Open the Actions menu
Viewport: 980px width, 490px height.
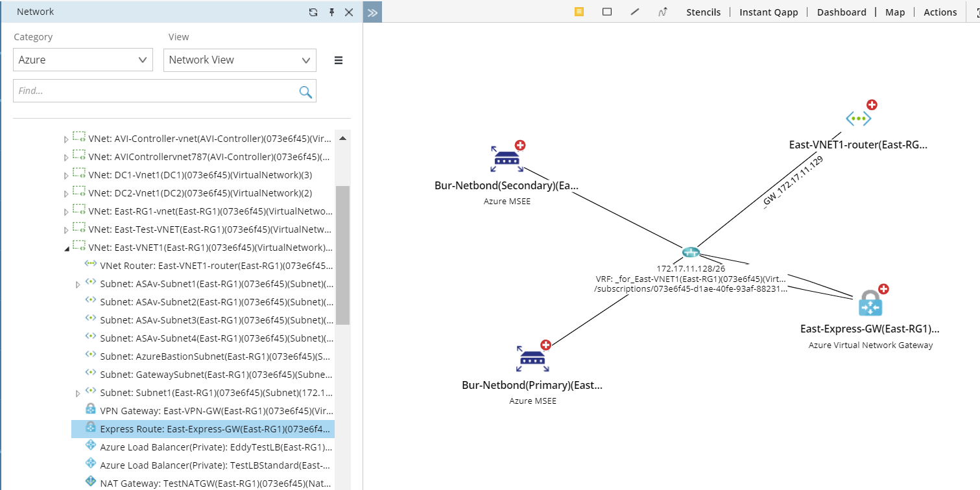click(940, 12)
